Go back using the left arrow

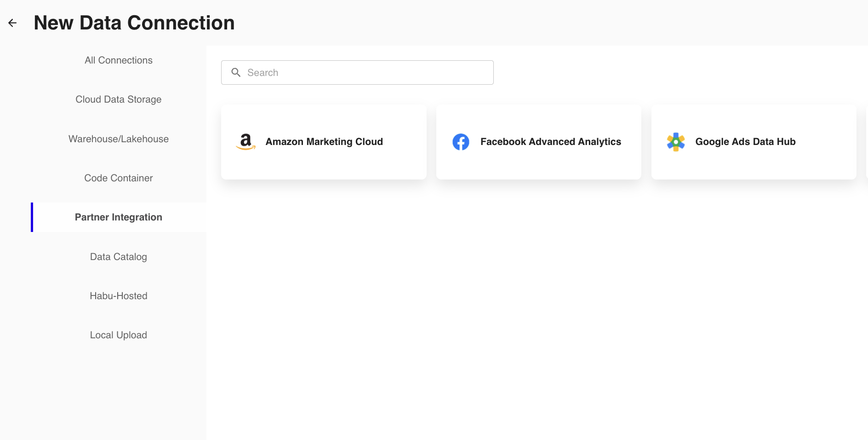point(12,23)
